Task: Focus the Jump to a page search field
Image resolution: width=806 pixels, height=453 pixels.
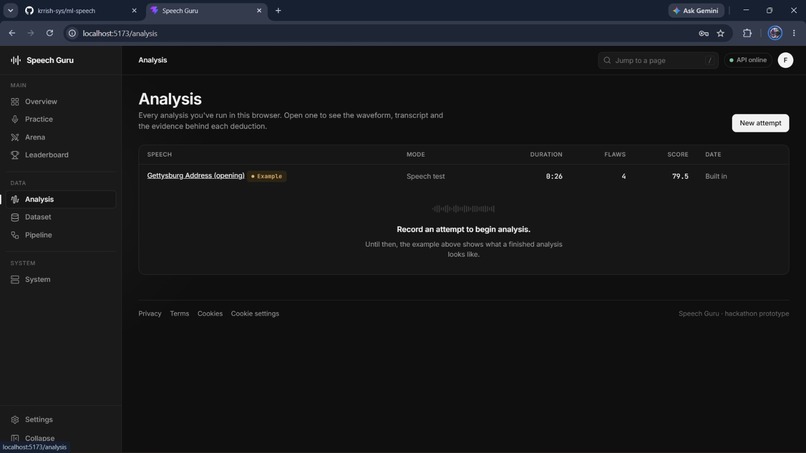Action: [657, 61]
